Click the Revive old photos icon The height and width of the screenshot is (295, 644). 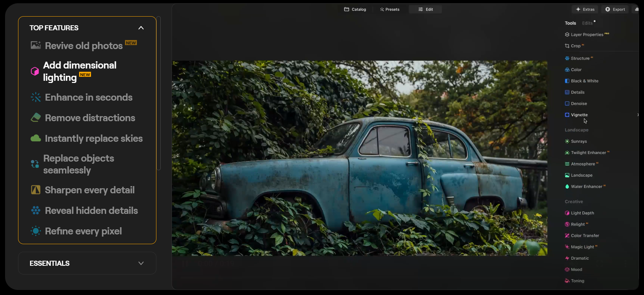click(x=35, y=45)
